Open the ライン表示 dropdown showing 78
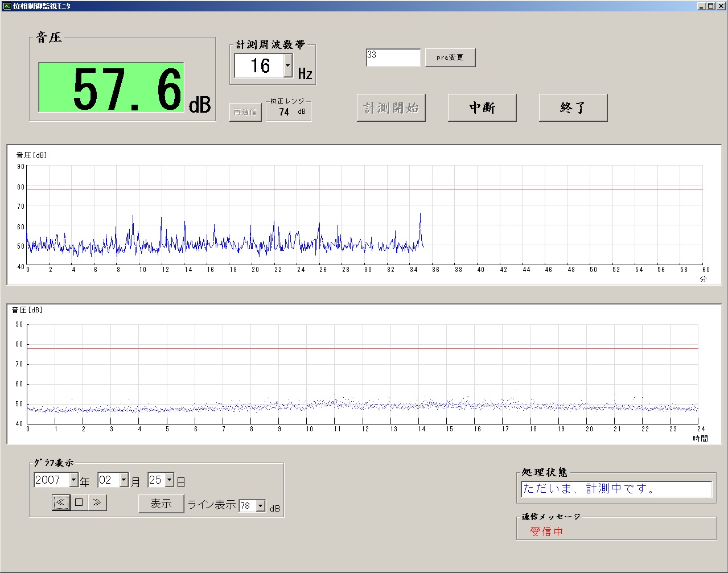The width and height of the screenshot is (728, 573). click(x=261, y=506)
